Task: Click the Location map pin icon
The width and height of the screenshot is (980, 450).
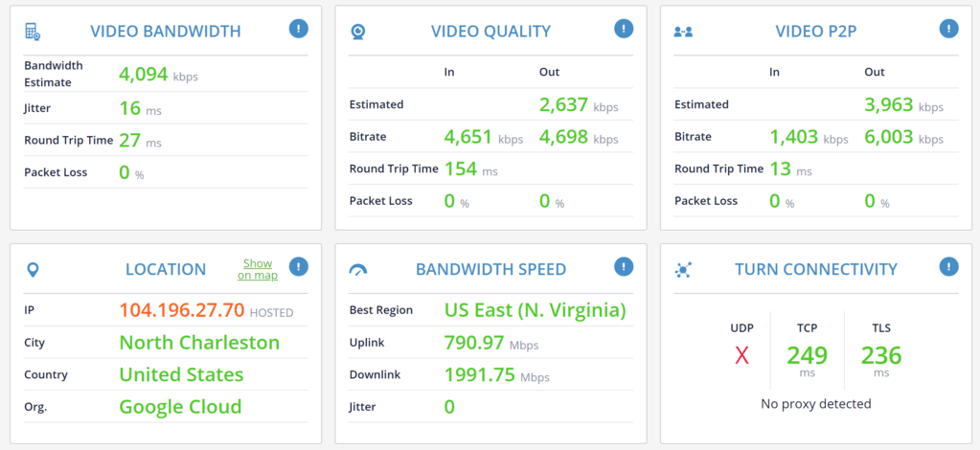Action: [33, 270]
